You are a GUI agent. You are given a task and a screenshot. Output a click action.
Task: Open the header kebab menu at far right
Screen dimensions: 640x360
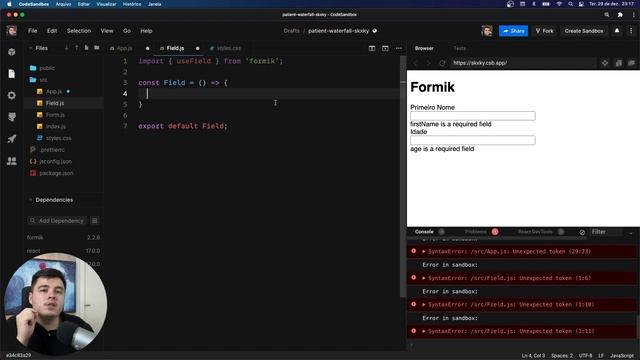click(631, 31)
